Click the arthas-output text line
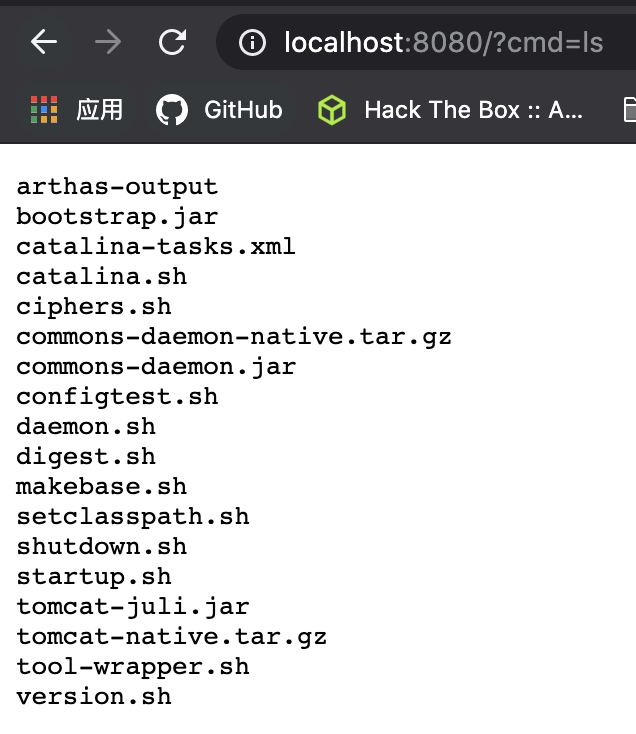Image resolution: width=636 pixels, height=734 pixels. [x=117, y=186]
